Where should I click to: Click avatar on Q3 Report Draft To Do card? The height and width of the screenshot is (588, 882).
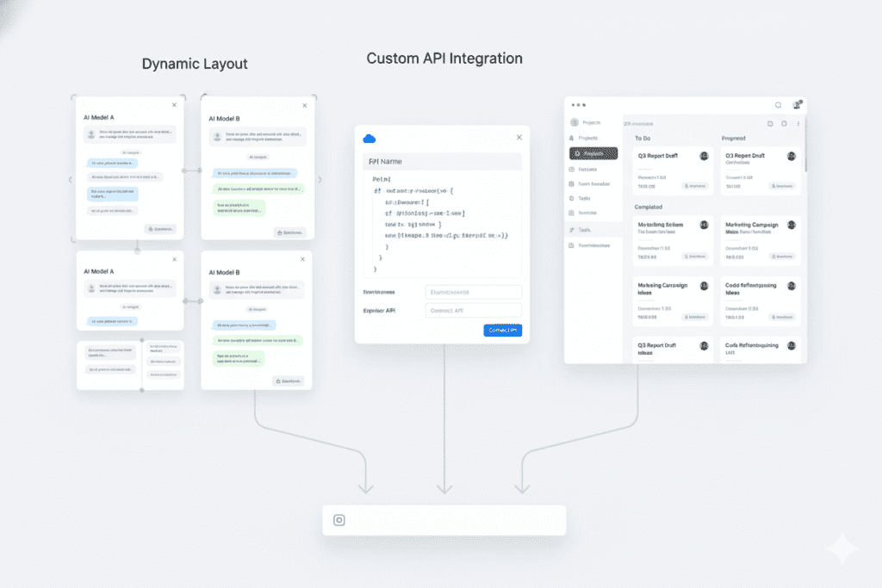click(704, 157)
